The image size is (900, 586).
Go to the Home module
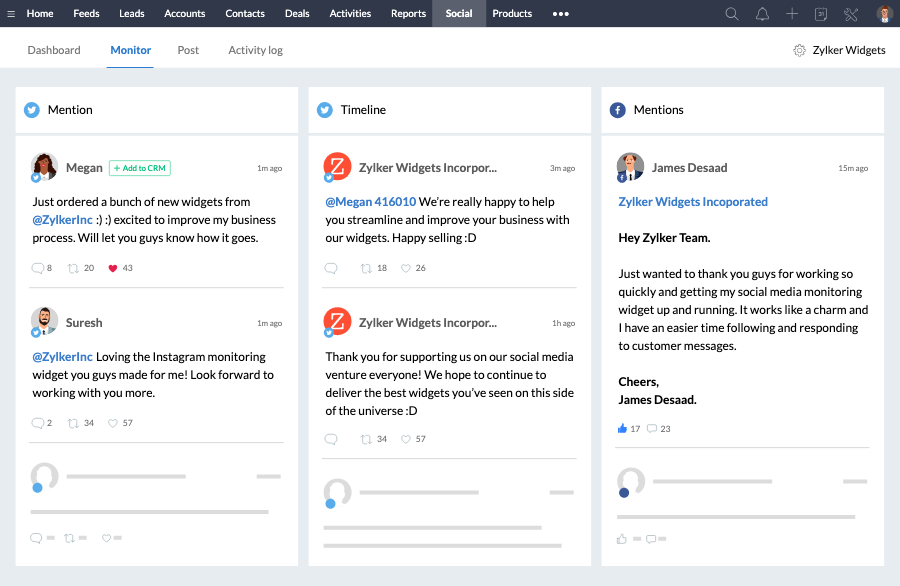40,13
